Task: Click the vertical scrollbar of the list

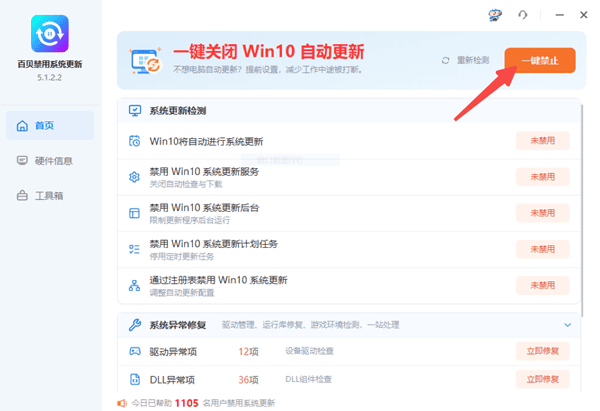Action: coord(582,210)
